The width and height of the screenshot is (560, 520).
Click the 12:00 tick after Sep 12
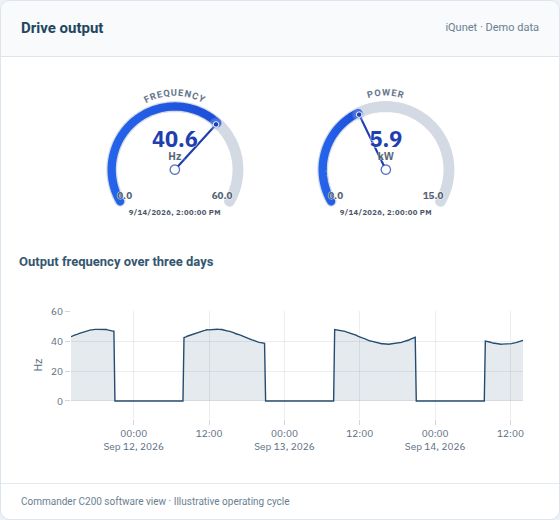point(209,434)
